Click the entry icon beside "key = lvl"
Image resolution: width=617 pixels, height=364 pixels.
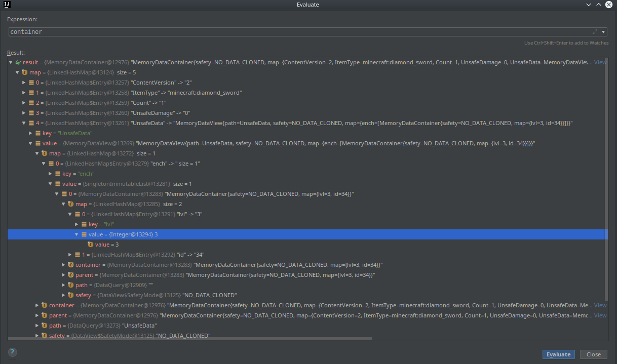point(83,224)
